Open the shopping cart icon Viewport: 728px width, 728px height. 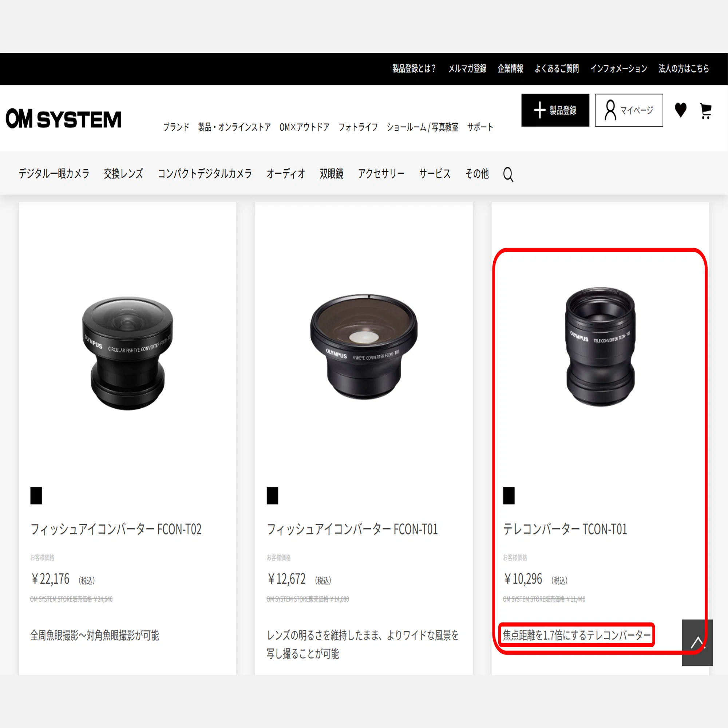point(705,111)
